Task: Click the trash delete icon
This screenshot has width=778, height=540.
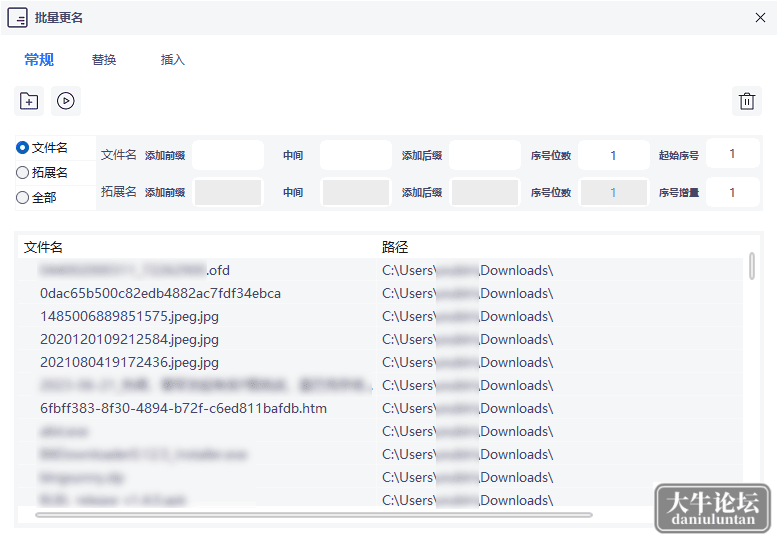Action: pos(747,101)
